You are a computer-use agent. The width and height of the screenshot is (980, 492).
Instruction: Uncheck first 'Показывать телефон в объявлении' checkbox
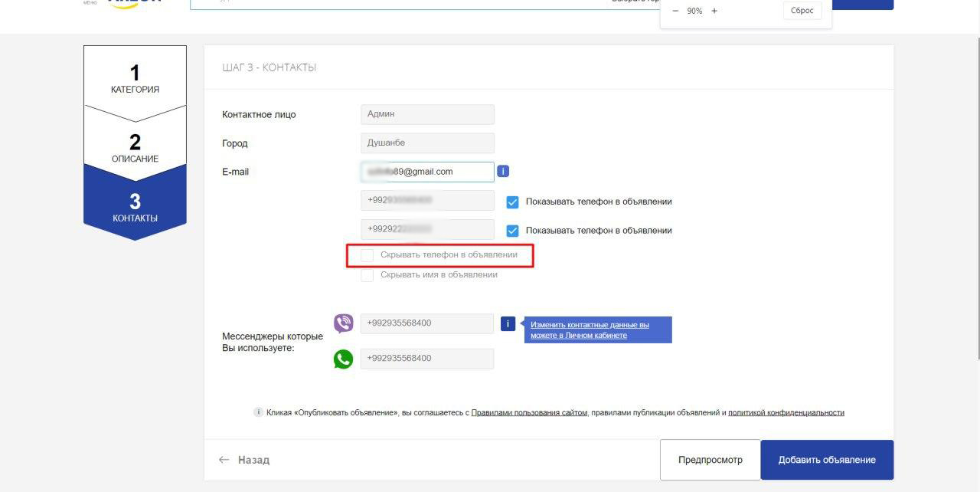click(513, 202)
